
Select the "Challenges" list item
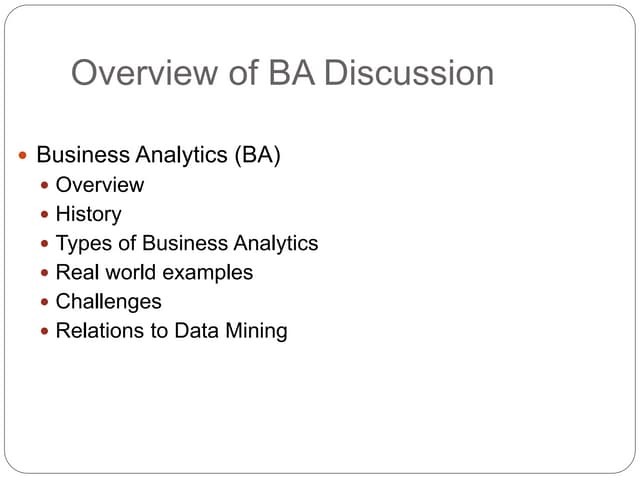(x=108, y=301)
